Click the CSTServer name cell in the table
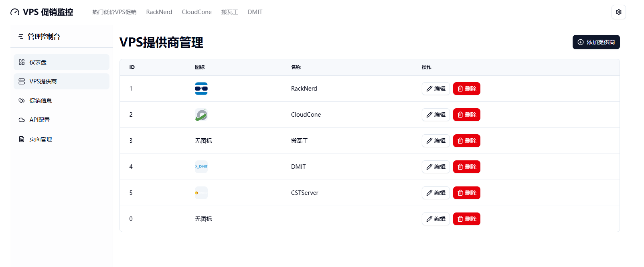 click(305, 193)
